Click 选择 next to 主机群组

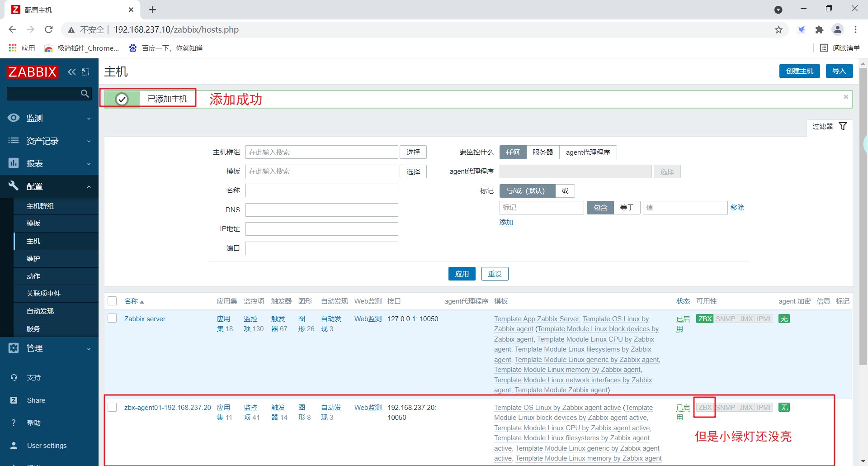point(413,152)
